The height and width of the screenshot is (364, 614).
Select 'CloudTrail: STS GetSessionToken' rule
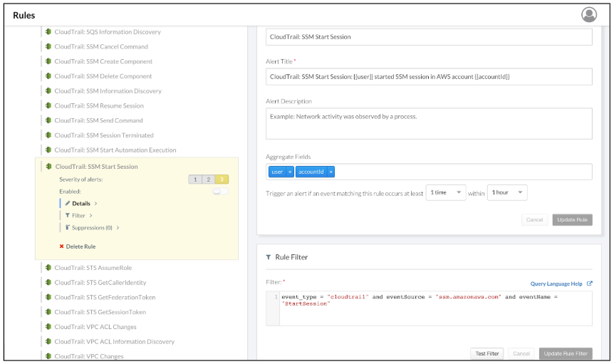(100, 312)
